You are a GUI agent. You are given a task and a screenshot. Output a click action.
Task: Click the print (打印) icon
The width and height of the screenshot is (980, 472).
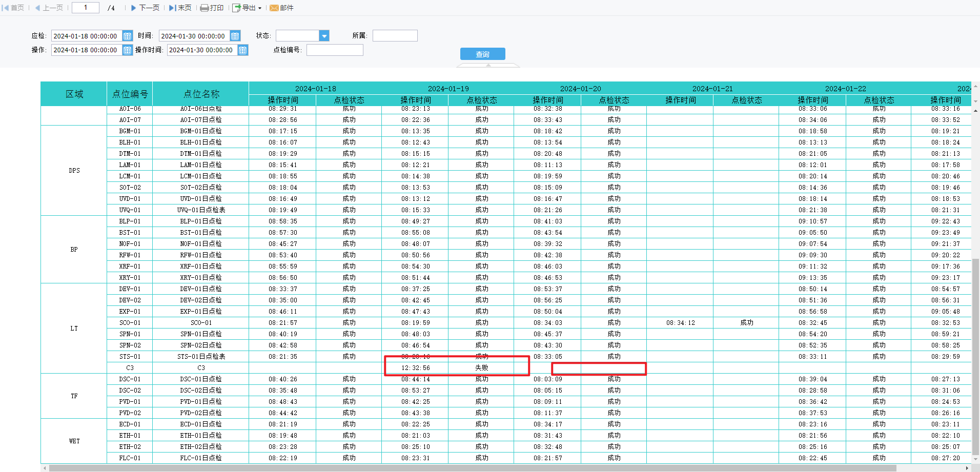212,8
